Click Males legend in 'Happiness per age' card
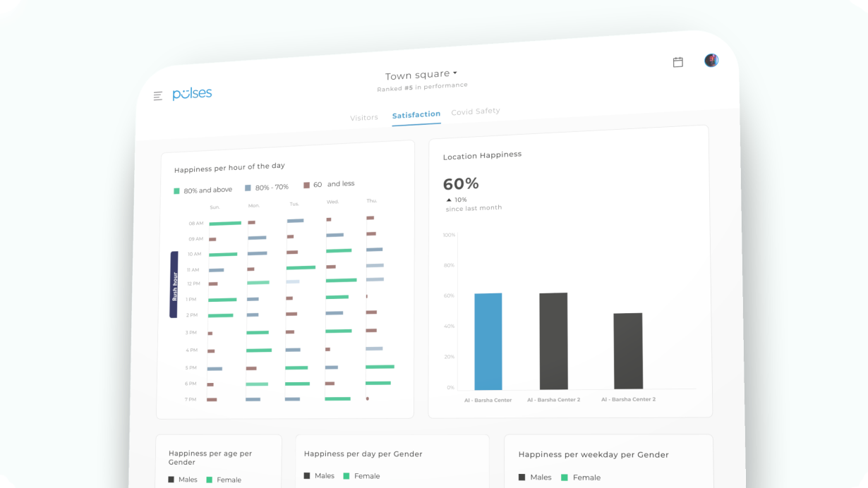Viewport: 868px width, 488px height. pos(183,480)
